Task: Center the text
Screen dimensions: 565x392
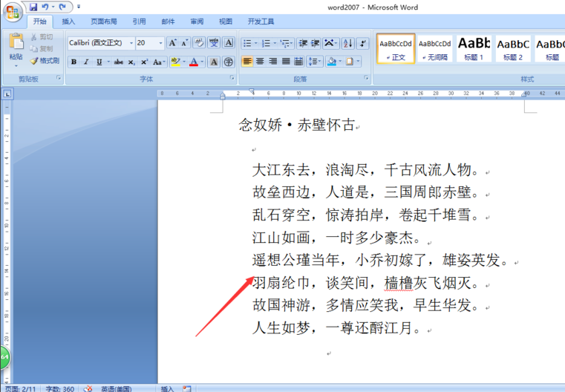Action: (x=260, y=62)
